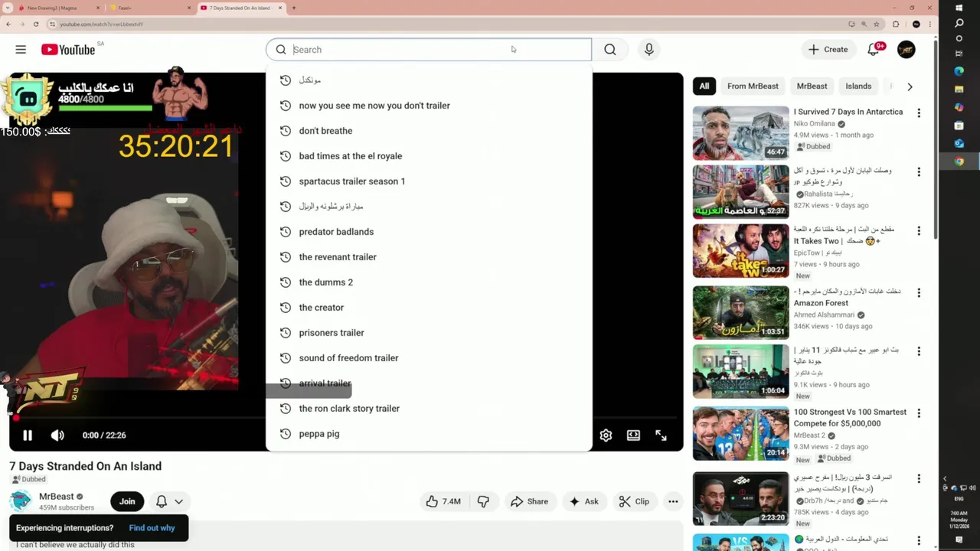This screenshot has height=551, width=980.
Task: Click the Create button
Action: pos(828,50)
